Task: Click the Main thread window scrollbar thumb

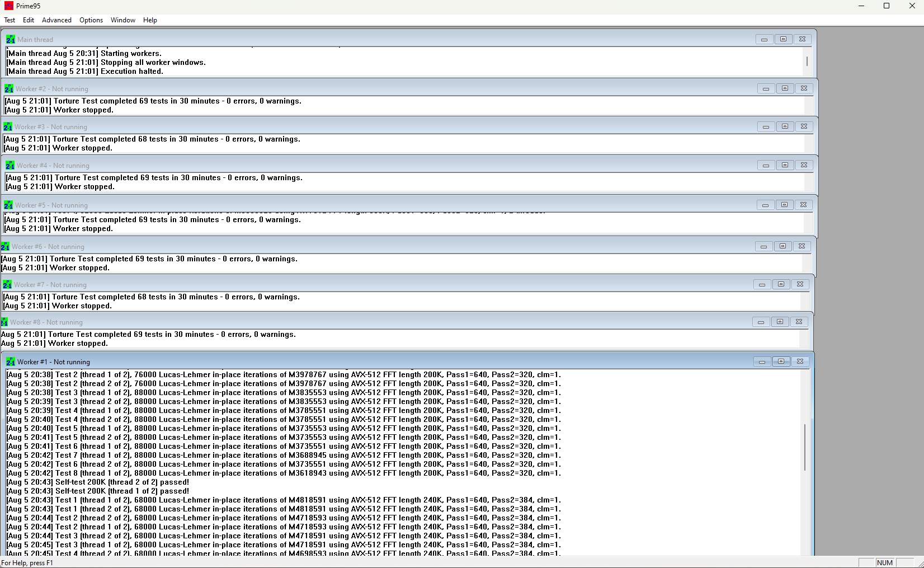Action: 807,61
